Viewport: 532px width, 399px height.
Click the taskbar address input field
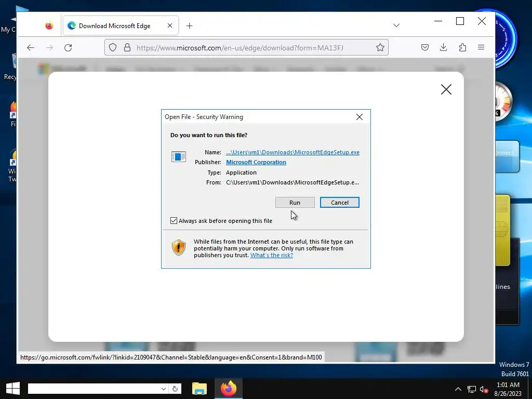click(94, 389)
